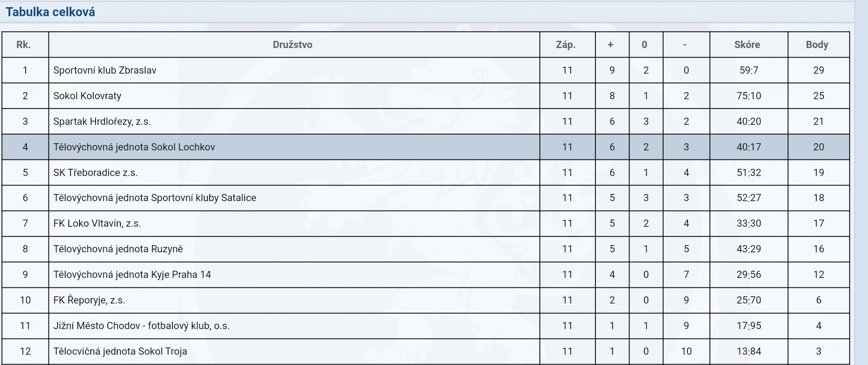This screenshot has width=868, height=365.
Task: Select highlighted Tělovýchovná jednota Sokol Lochkov row
Action: [425, 147]
